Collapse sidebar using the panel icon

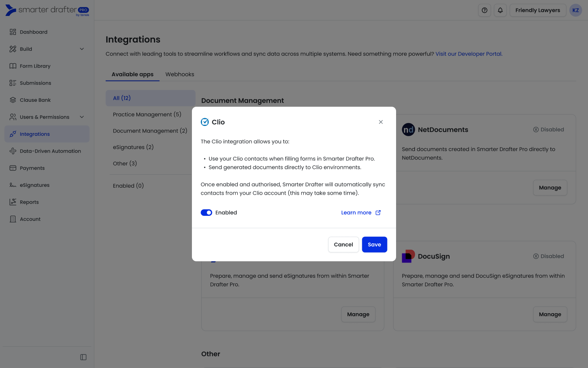[83, 357]
